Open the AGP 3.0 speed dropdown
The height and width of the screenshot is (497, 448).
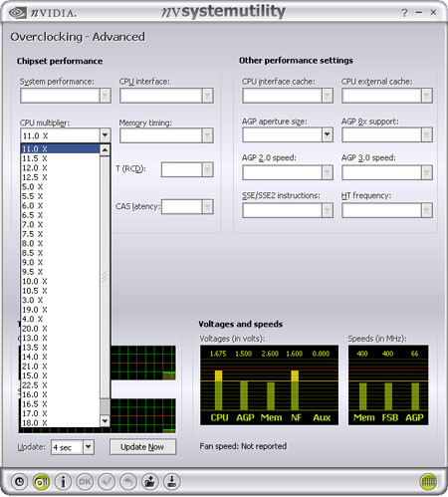[387, 172]
